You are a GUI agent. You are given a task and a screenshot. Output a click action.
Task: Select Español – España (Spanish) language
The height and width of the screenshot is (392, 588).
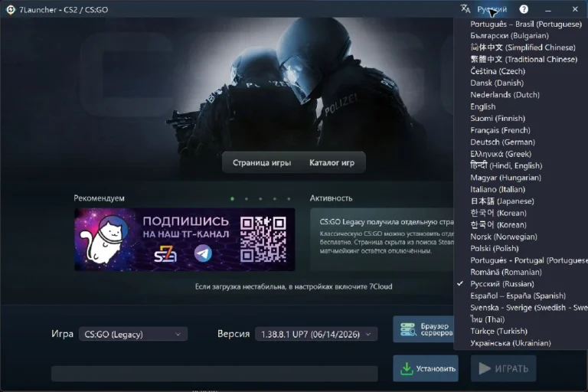518,296
